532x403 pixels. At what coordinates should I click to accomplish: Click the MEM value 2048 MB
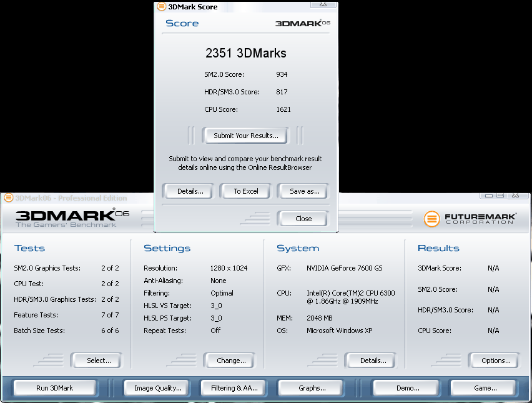click(x=320, y=318)
